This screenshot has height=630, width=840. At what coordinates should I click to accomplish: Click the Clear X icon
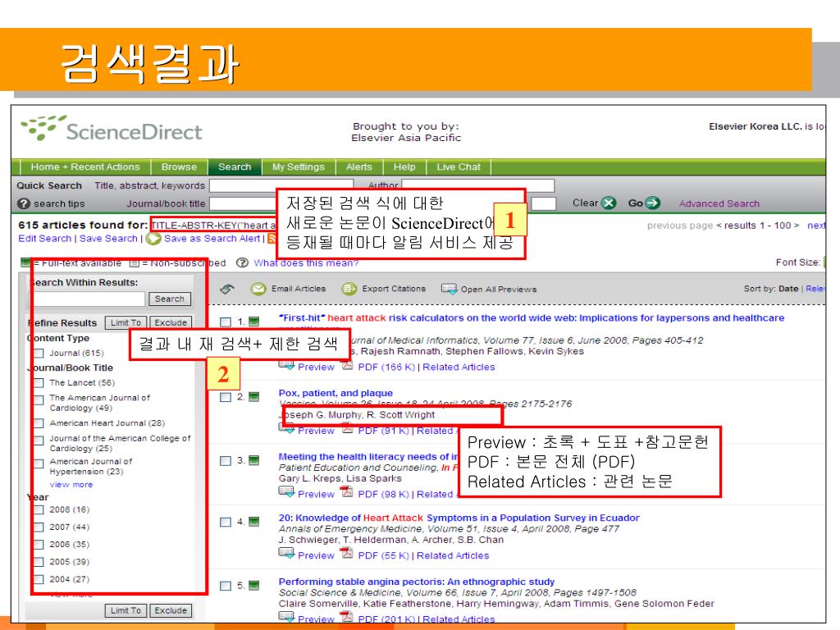609,203
